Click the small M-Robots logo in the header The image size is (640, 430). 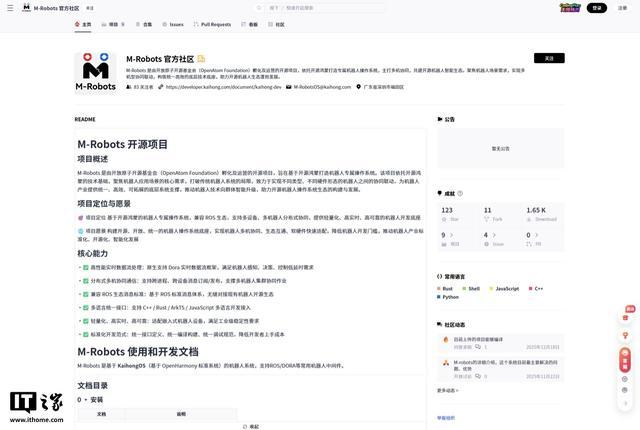click(x=27, y=8)
